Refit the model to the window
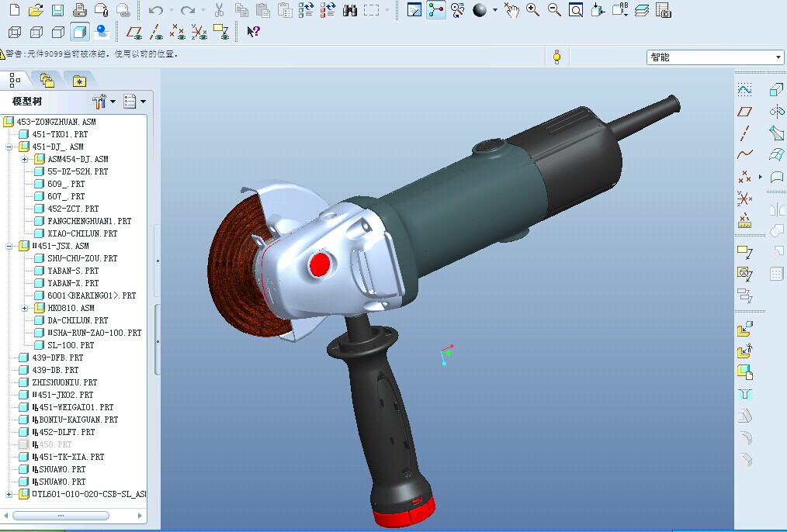 click(x=576, y=11)
